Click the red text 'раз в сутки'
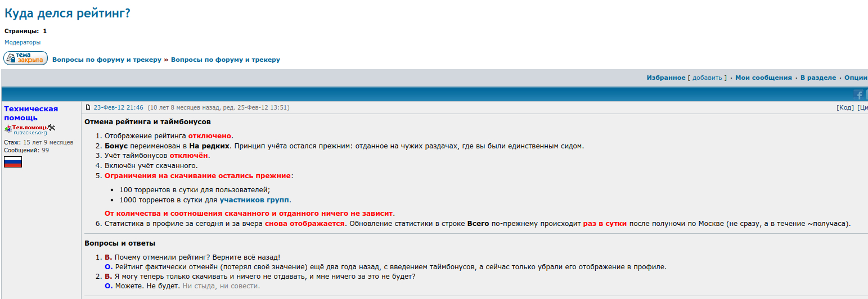 tap(605, 223)
